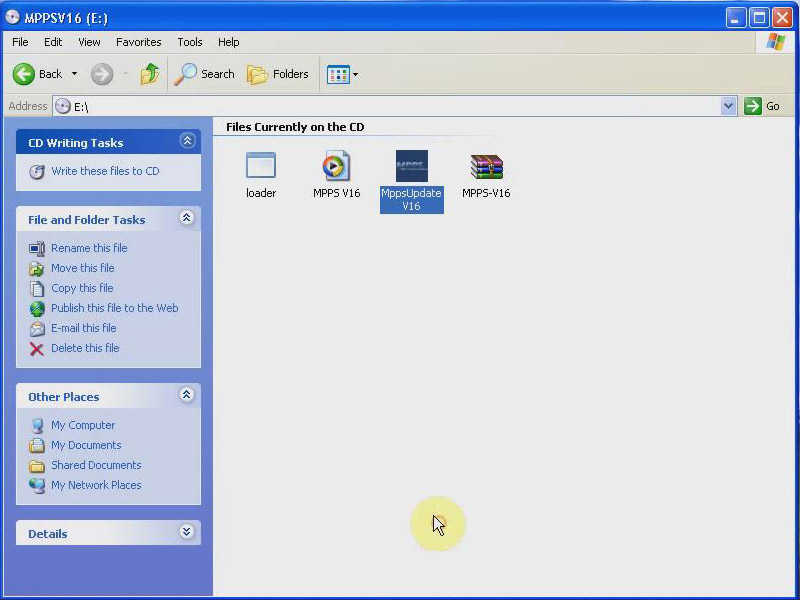800x600 pixels.
Task: Click the Move this file icon
Action: pyautogui.click(x=37, y=268)
